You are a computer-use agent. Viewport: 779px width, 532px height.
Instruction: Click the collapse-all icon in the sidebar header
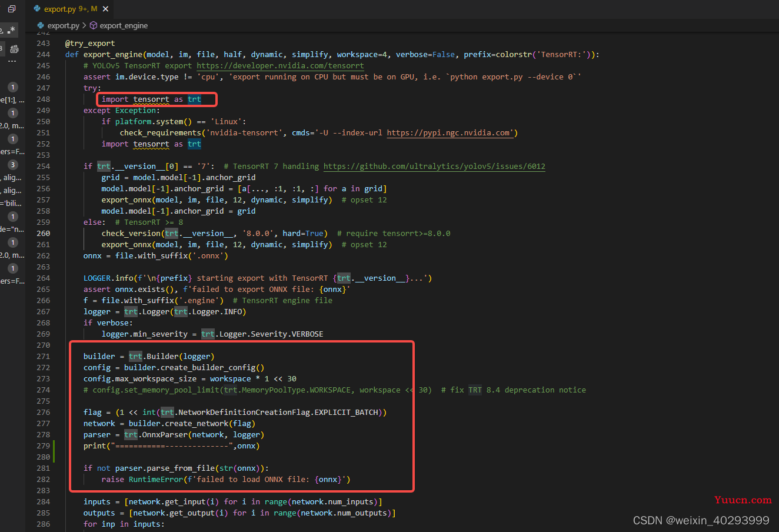coord(12,9)
